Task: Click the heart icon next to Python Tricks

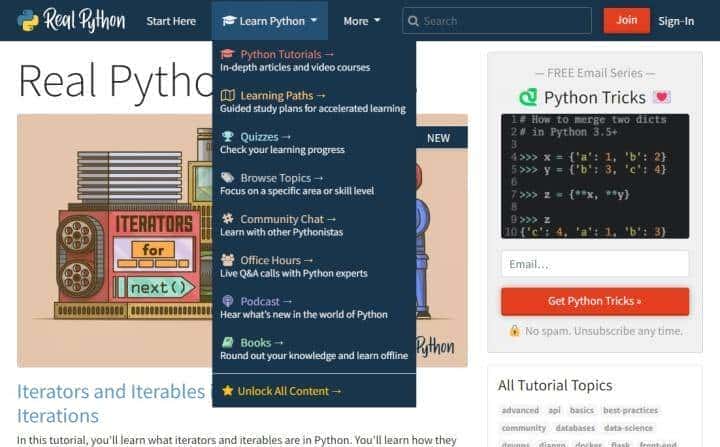Action: pyautogui.click(x=662, y=97)
